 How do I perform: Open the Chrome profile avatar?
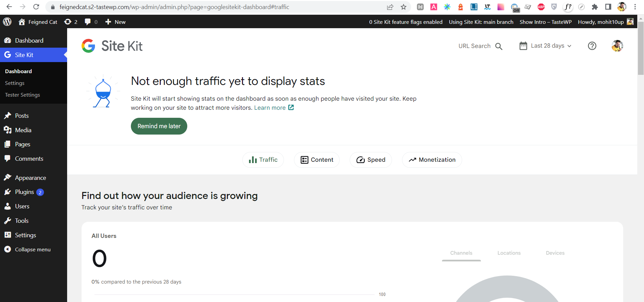tap(622, 7)
